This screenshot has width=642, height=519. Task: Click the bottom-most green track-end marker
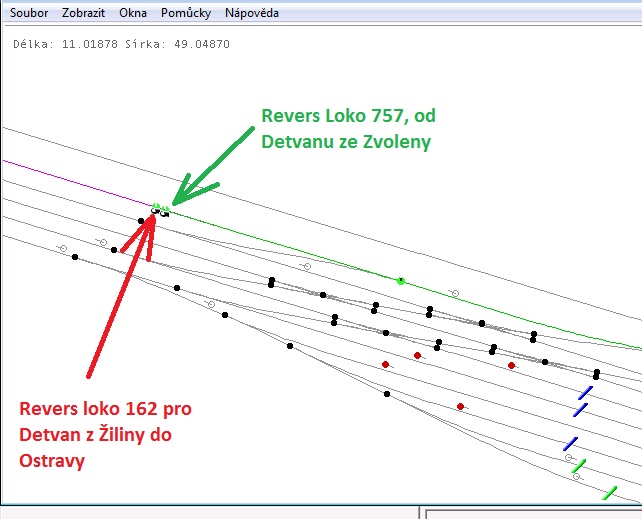609,492
